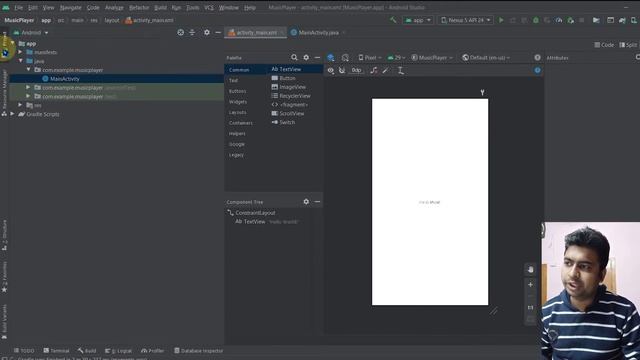The height and width of the screenshot is (360, 640).
Task: Open the Profiler tool window
Action: (x=152, y=351)
